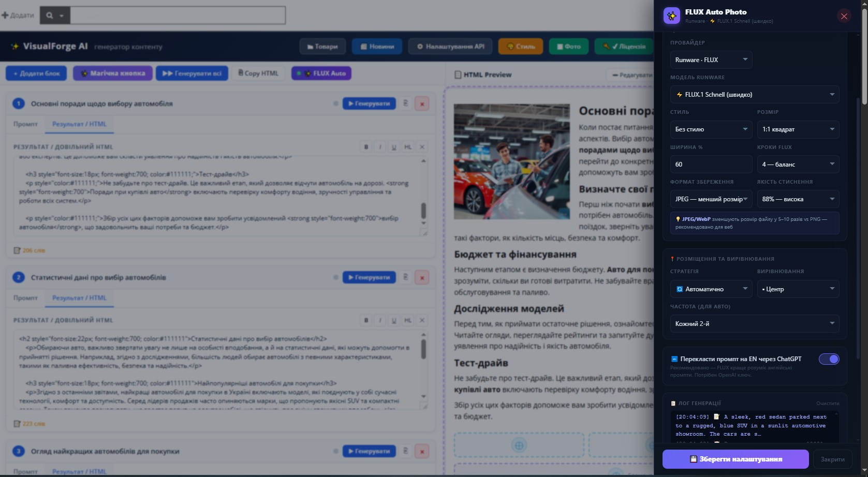Click the Генерувати button for block 2

(369, 277)
